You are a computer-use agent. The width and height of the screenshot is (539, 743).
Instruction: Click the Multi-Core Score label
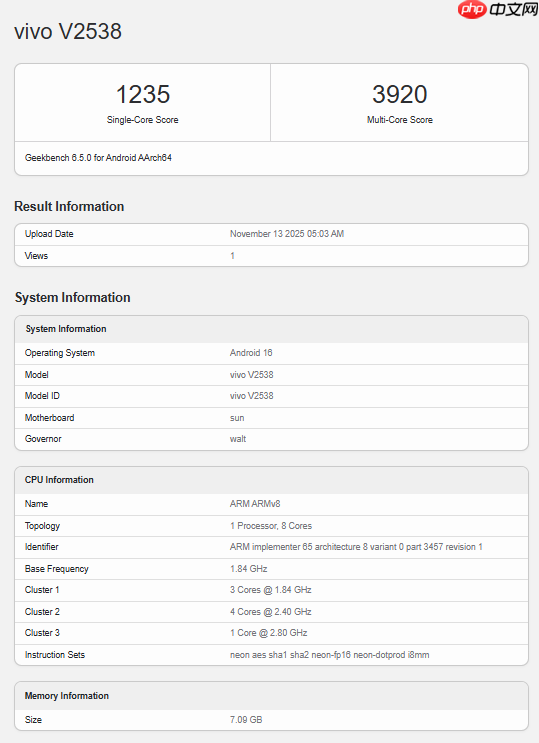(400, 120)
